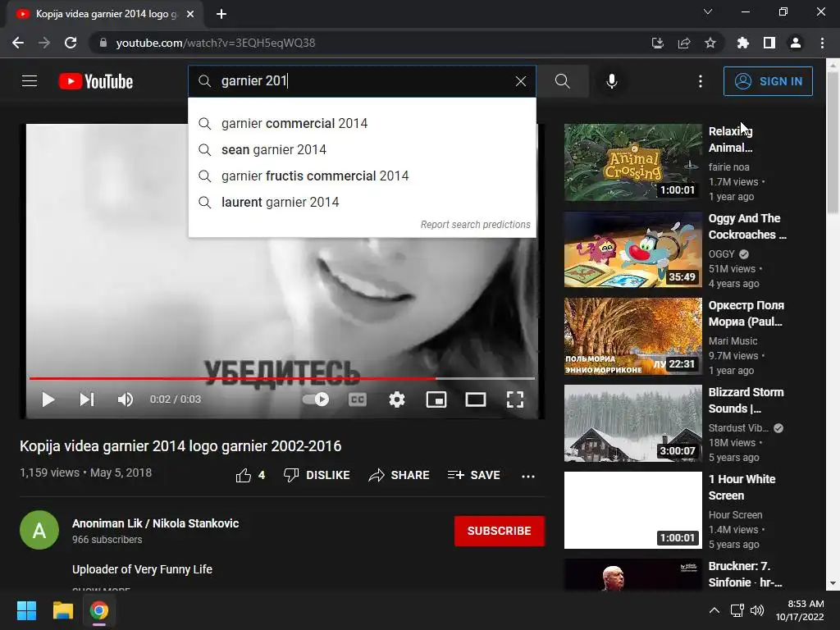This screenshot has width=840, height=630.
Task: Open a new browser tab
Action: pyautogui.click(x=221, y=14)
